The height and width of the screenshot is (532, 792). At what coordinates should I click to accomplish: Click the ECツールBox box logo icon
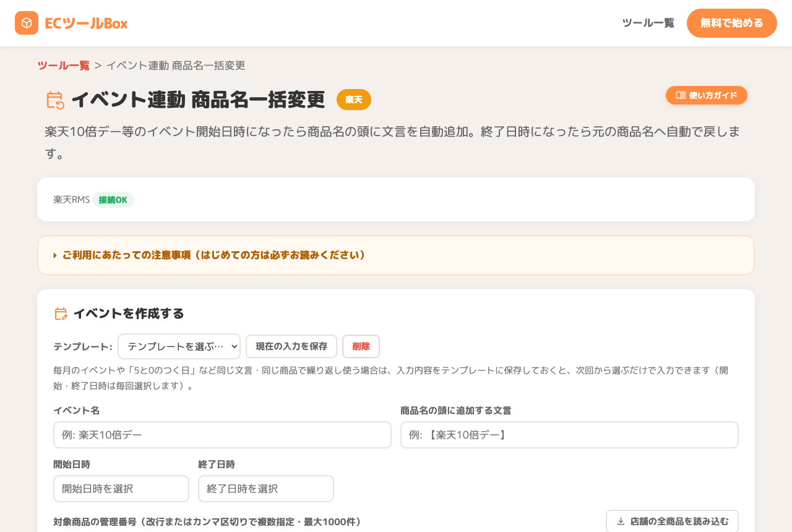click(x=27, y=23)
